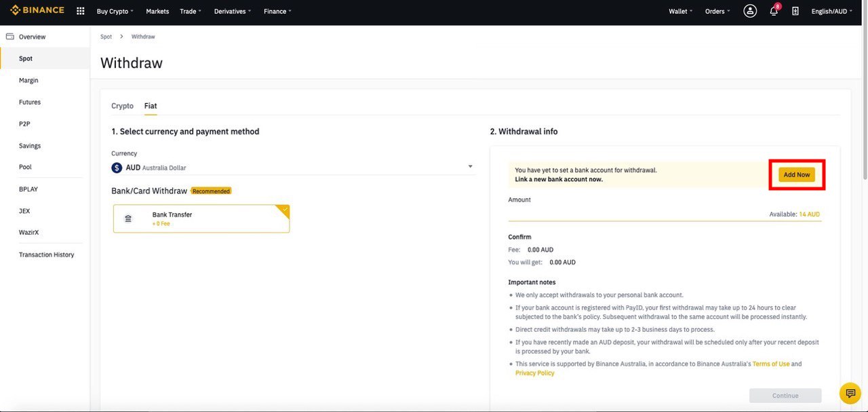Select Overview in the sidebar

[45, 37]
